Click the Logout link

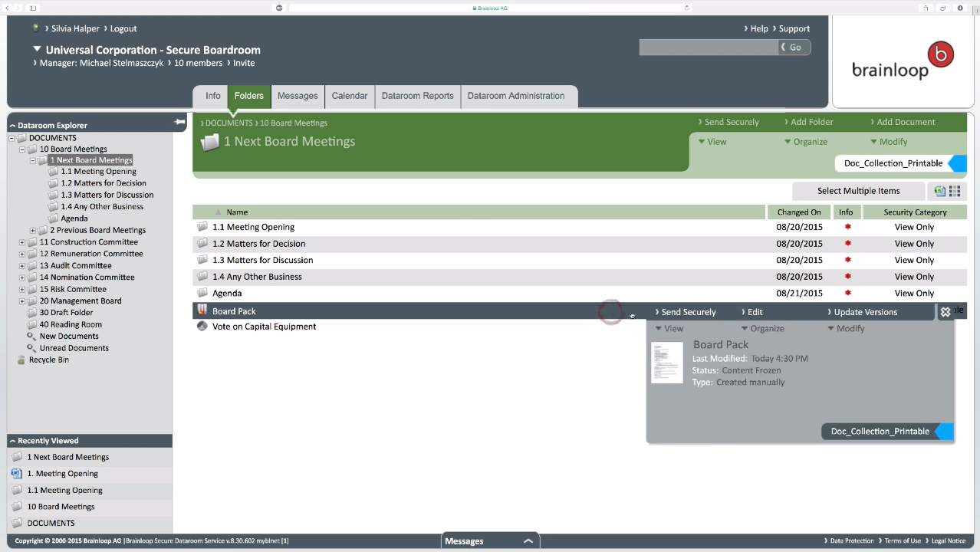pyautogui.click(x=123, y=28)
